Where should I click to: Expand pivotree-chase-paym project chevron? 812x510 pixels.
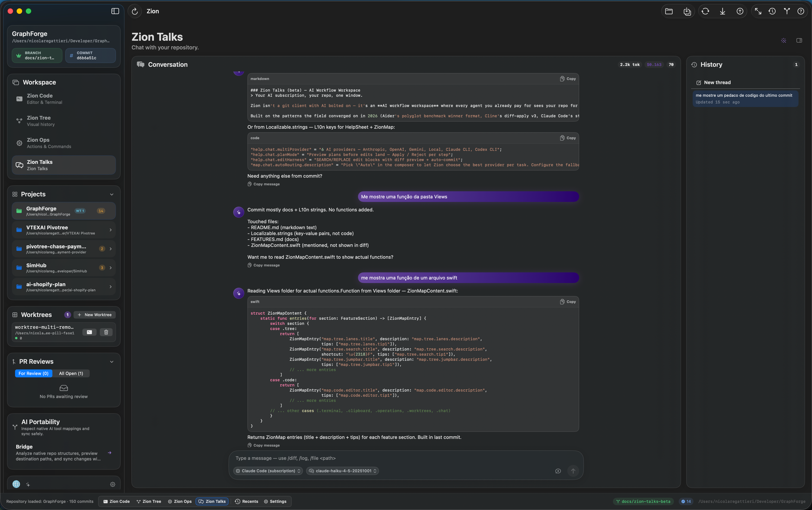(x=111, y=249)
